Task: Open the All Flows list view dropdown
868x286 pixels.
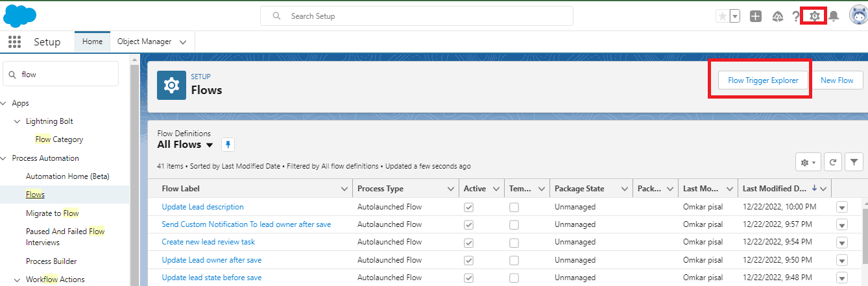Action: 210,145
